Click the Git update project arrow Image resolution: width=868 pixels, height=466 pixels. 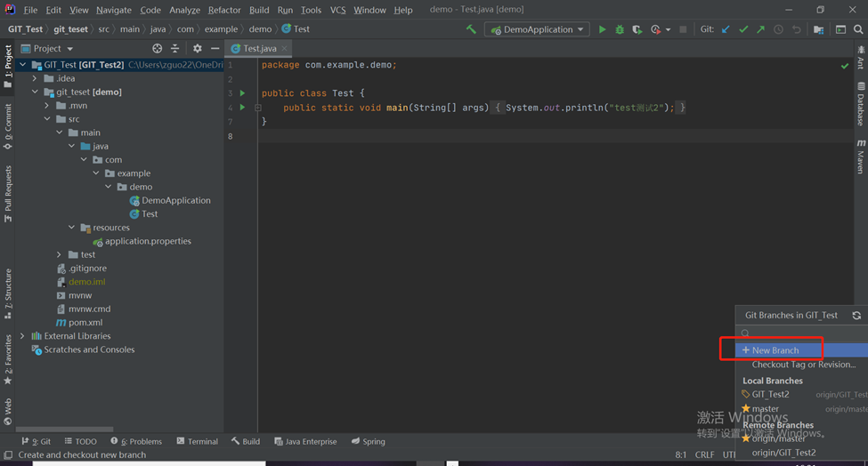[x=726, y=29]
